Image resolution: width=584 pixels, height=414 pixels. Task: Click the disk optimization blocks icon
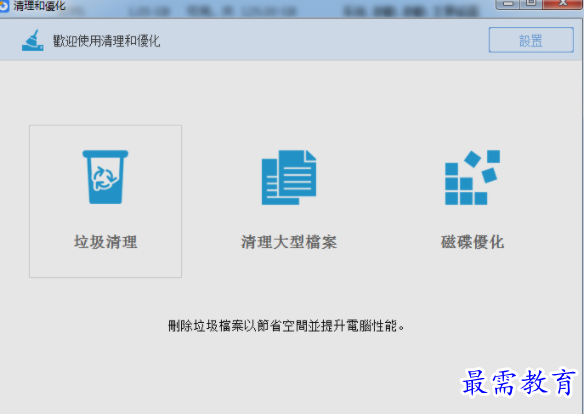pos(472,177)
